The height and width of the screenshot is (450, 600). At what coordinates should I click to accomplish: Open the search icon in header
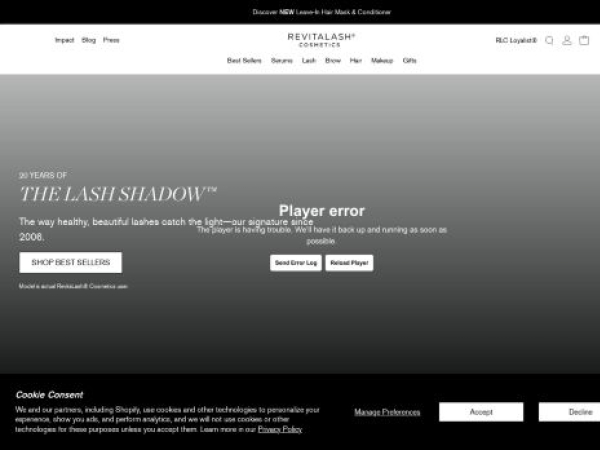(x=549, y=40)
